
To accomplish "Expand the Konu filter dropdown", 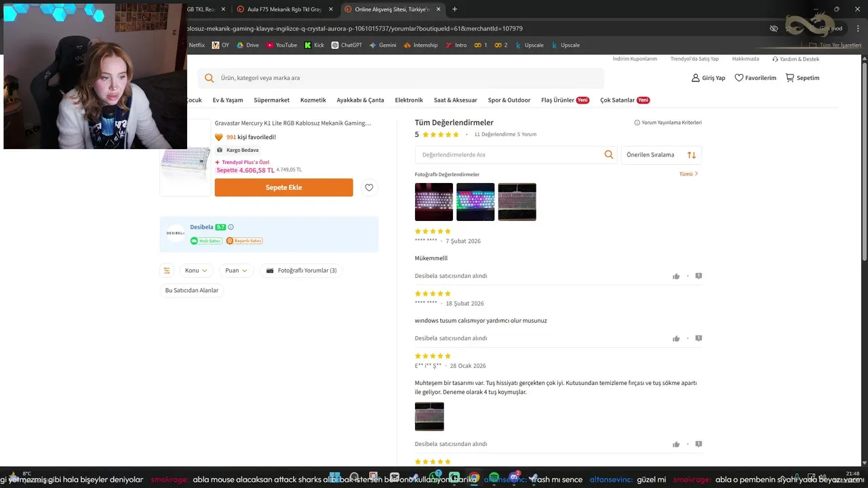I will pos(196,270).
